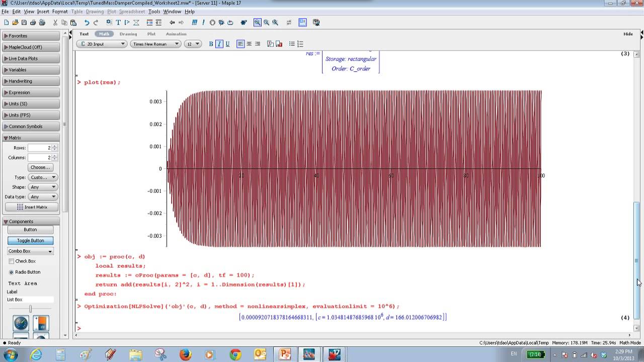Screen dimensions: 644x362
Task: Open Maple help using the help icon
Action: tap(316, 22)
